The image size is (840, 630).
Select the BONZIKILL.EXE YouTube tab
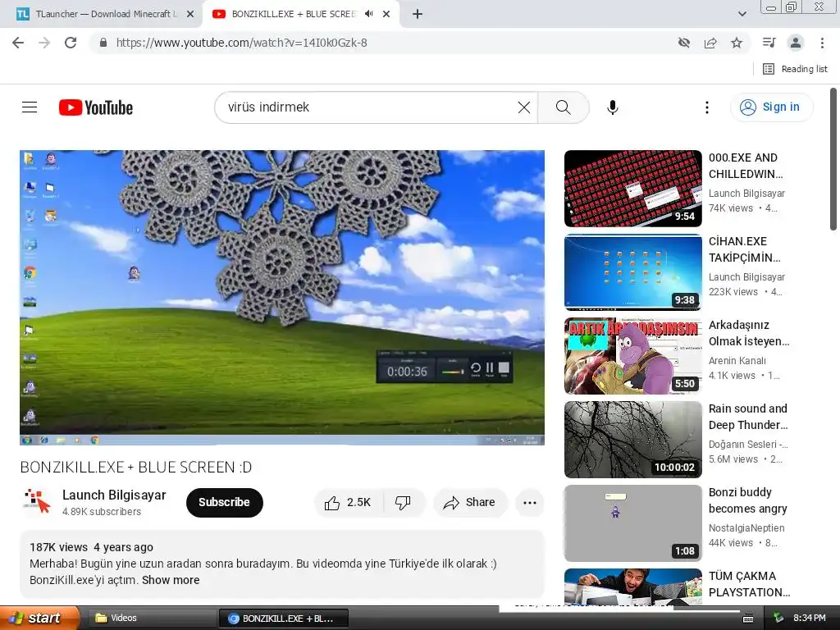click(x=292, y=15)
